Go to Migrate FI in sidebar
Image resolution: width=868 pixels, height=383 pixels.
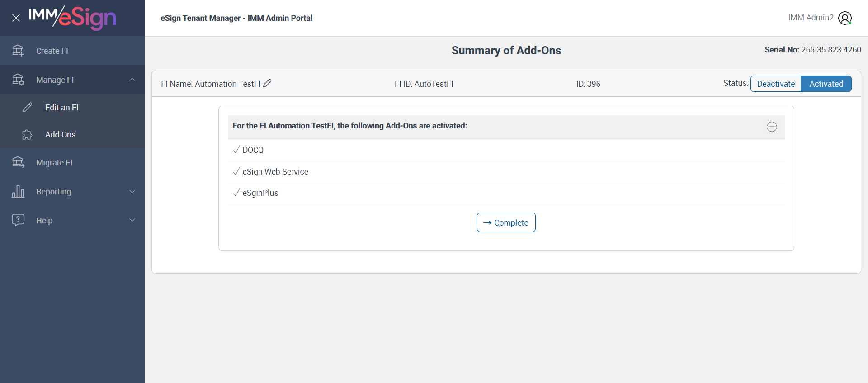(x=54, y=163)
